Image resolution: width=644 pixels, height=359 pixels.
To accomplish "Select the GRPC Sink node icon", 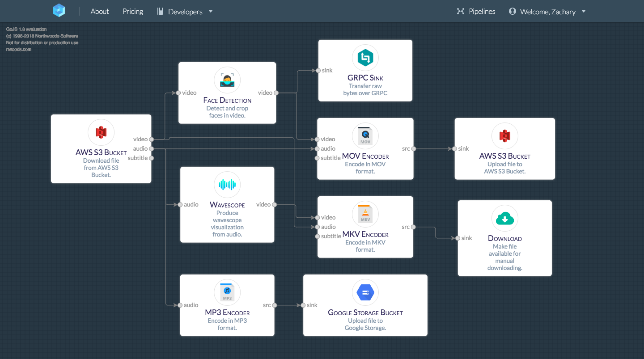I will [x=365, y=58].
